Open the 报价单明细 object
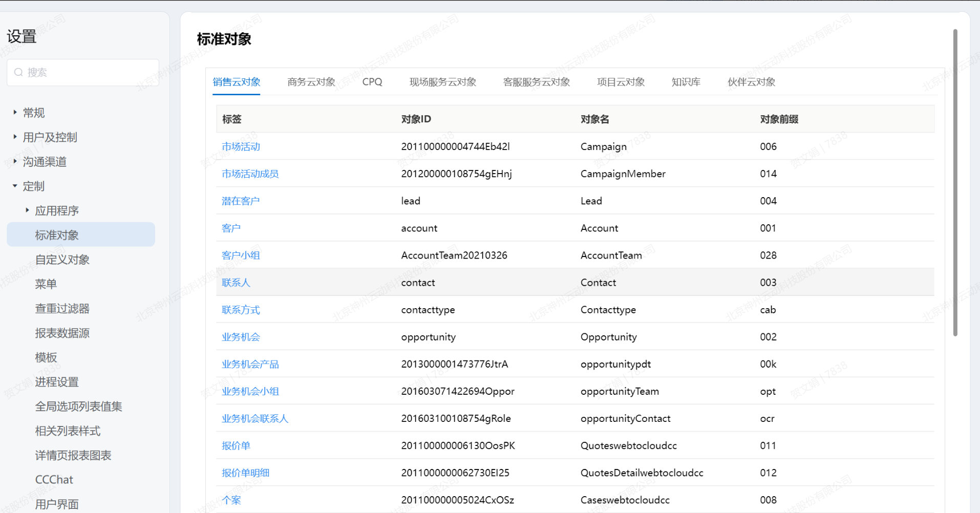Screen dimensions: 980x513 tap(245, 473)
